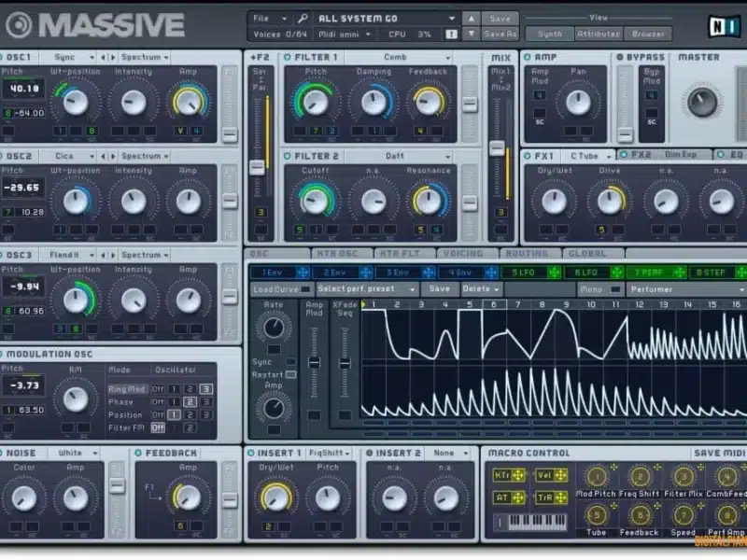Grab the 6 LFO modulation crosshair handle
This screenshot has height=560, width=747.
[x=617, y=273]
